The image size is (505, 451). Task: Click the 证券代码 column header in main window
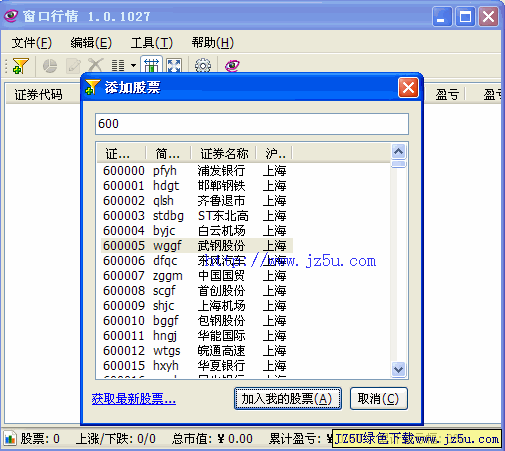38,94
